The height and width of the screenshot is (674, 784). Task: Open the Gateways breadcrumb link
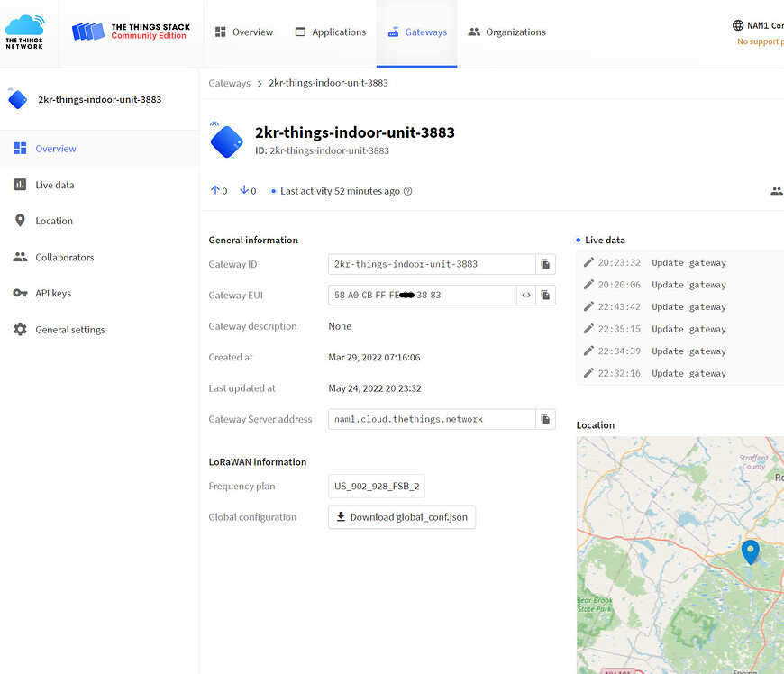[229, 82]
